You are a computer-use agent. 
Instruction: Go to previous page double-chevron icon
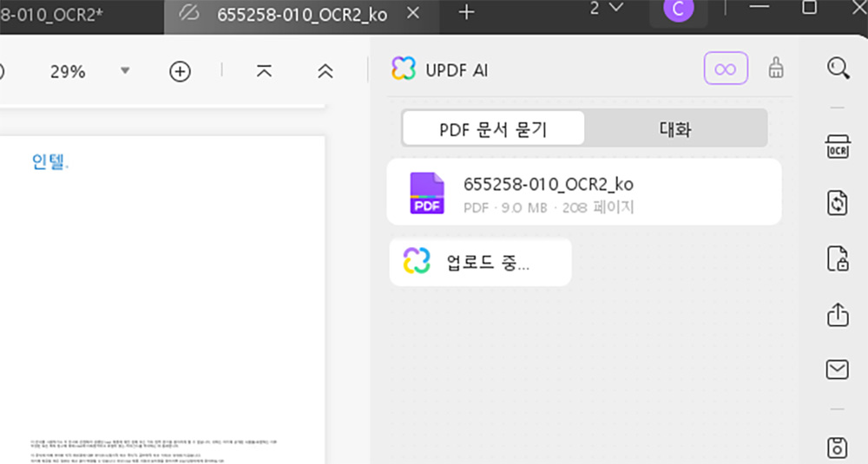(x=325, y=71)
